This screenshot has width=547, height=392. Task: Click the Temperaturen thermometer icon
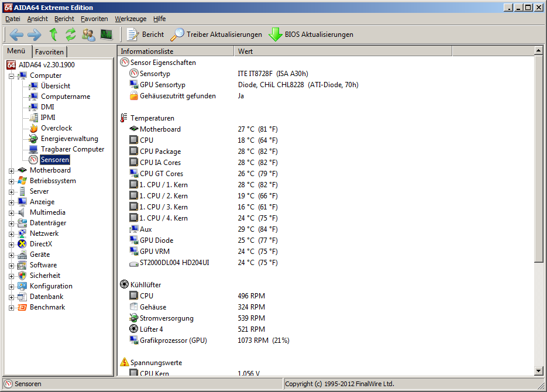coord(124,118)
